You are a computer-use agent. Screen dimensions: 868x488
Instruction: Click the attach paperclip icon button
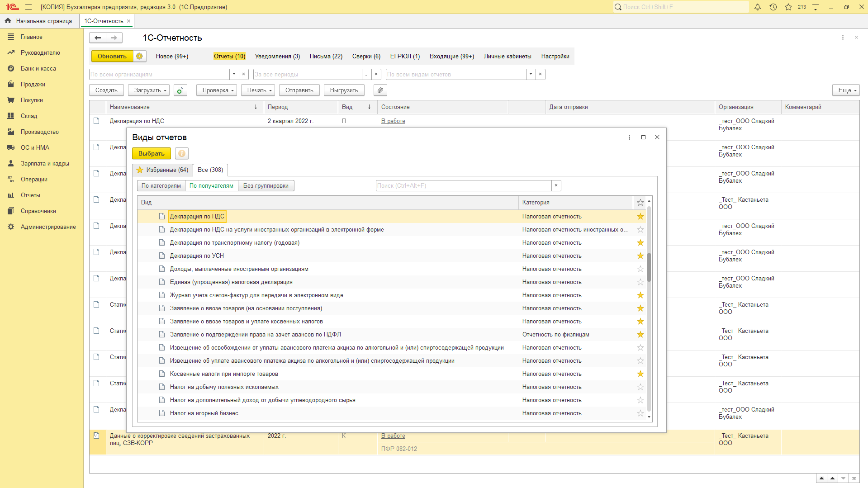click(x=380, y=90)
